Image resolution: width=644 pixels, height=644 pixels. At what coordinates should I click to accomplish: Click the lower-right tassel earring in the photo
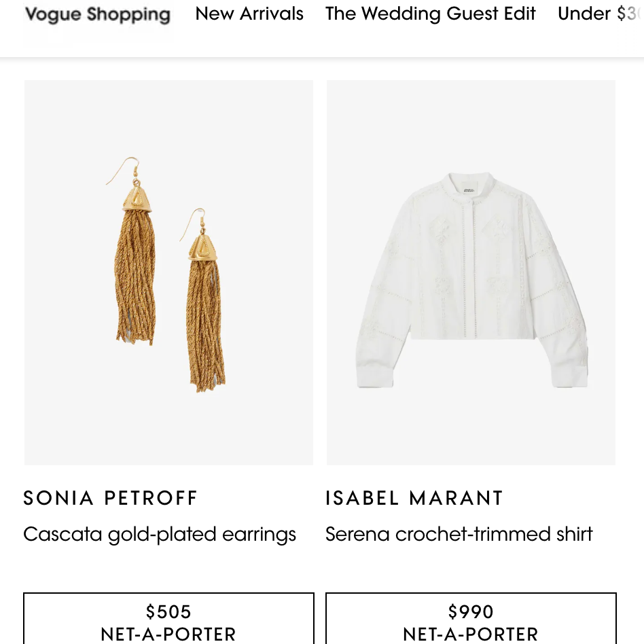click(x=205, y=312)
